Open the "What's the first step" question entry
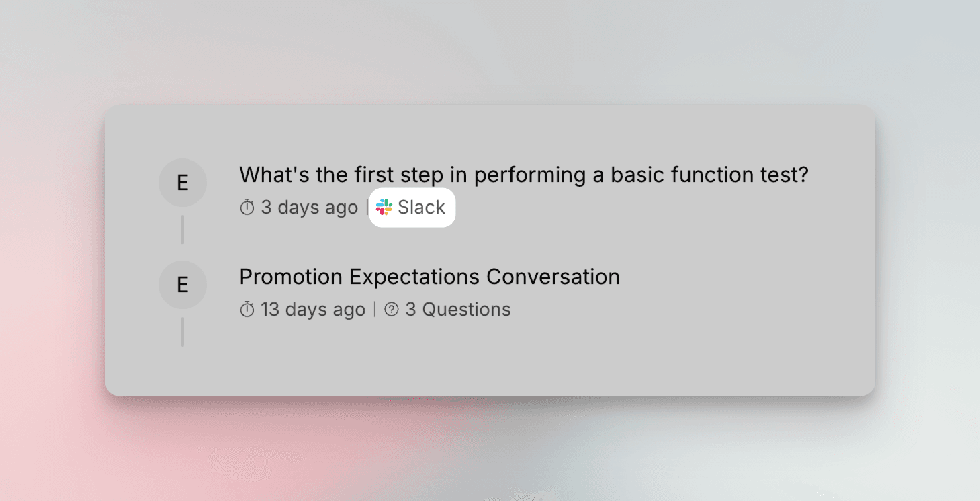 (x=524, y=175)
